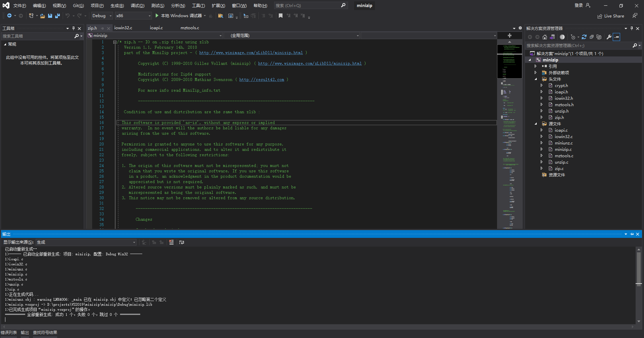
Task: Switch to the ioapi.c editor tab
Action: (156, 28)
